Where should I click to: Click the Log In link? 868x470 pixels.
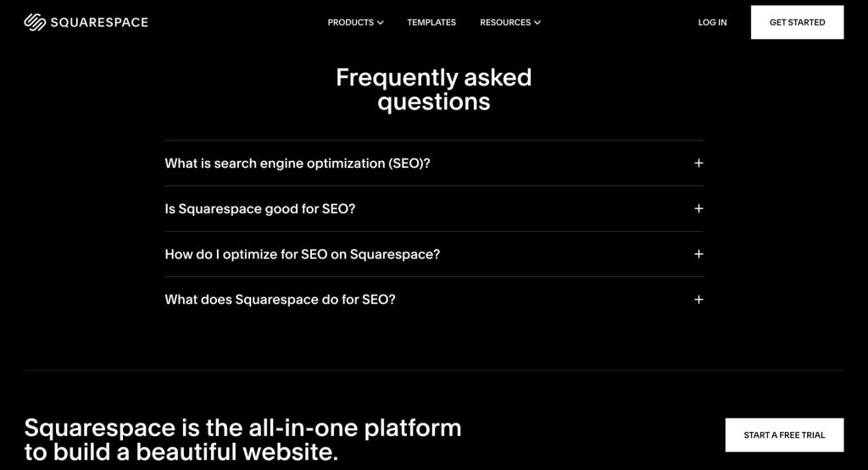pyautogui.click(x=712, y=22)
